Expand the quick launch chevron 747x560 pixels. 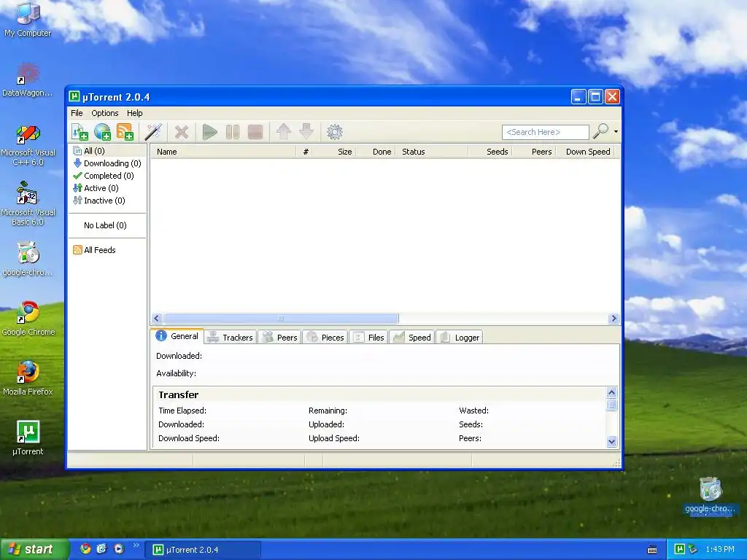[136, 545]
